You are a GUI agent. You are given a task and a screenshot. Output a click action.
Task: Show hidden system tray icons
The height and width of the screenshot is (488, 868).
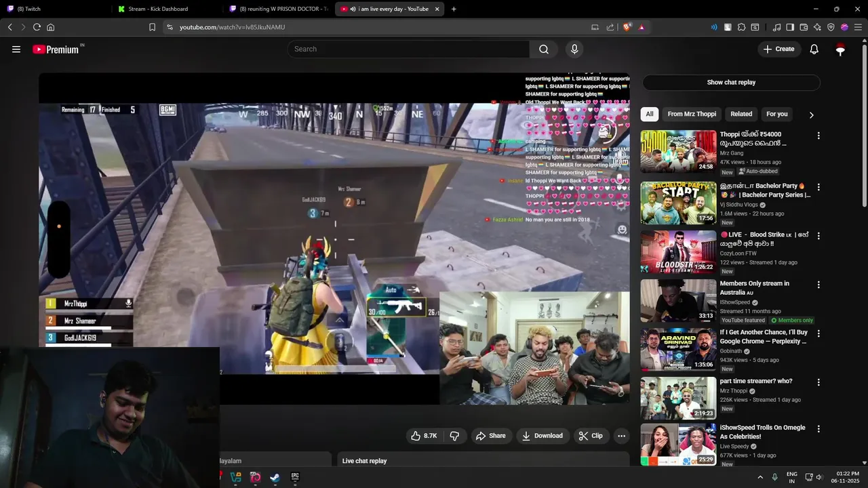759,477
